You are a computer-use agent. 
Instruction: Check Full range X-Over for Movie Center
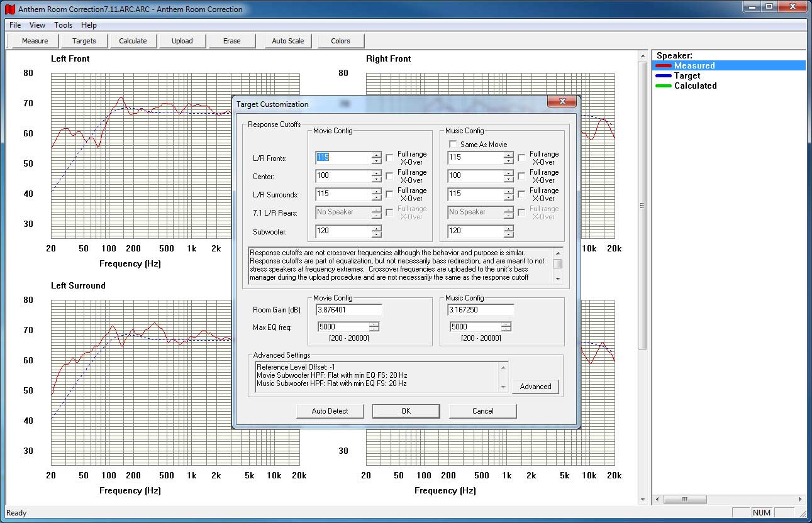(389, 176)
